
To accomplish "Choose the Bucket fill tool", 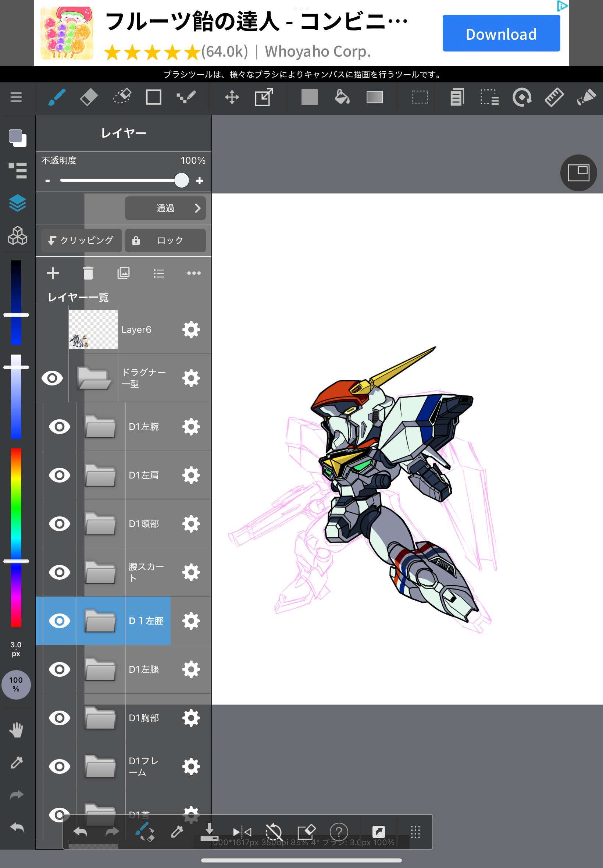I will 342,97.
